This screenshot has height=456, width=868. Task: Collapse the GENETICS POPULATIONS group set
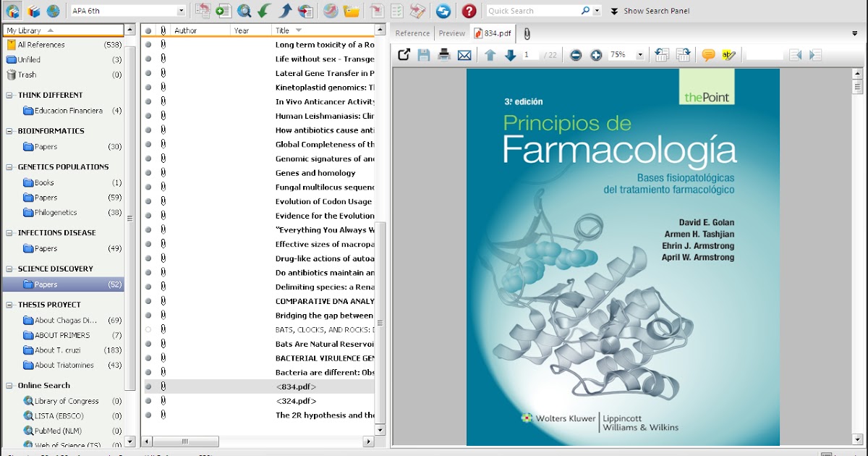pyautogui.click(x=10, y=167)
